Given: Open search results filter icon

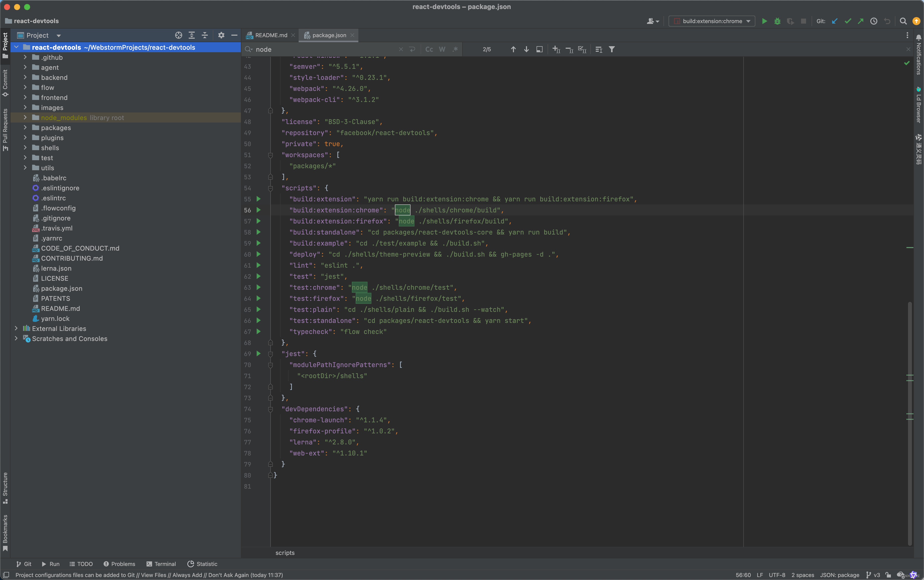Looking at the screenshot, I should (x=612, y=49).
